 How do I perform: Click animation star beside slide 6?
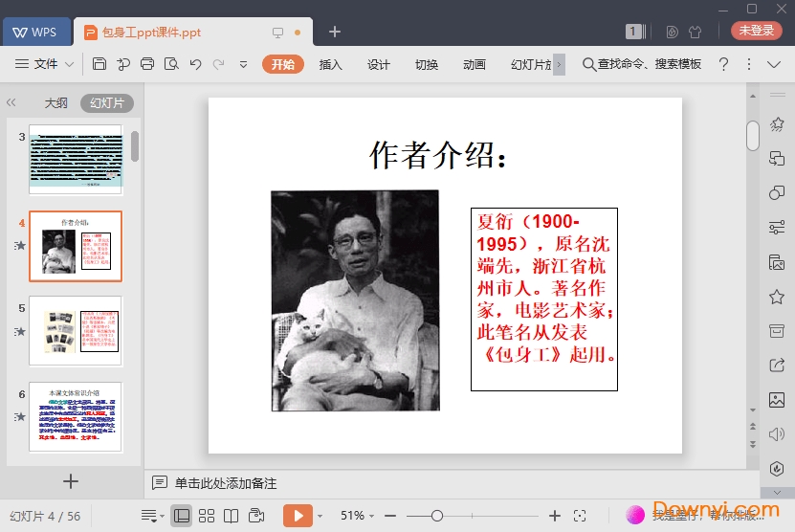[x=20, y=416]
